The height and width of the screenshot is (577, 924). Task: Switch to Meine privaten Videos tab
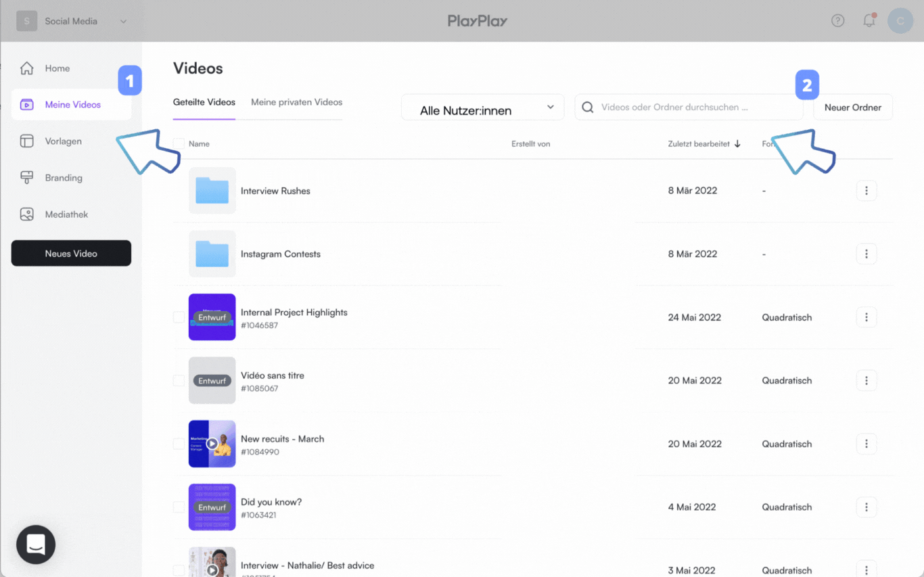click(x=296, y=102)
